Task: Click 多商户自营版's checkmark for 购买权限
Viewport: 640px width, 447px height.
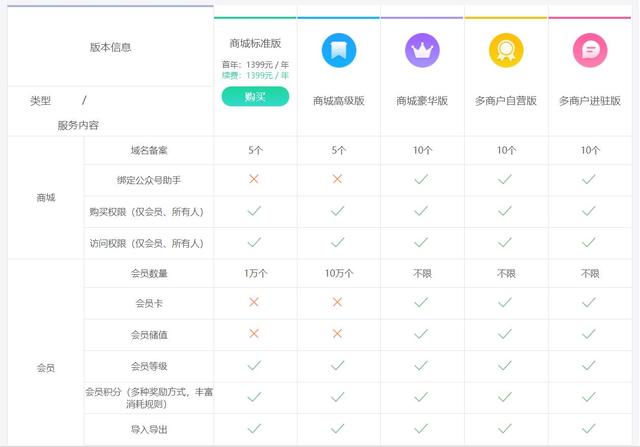Action: click(x=505, y=211)
